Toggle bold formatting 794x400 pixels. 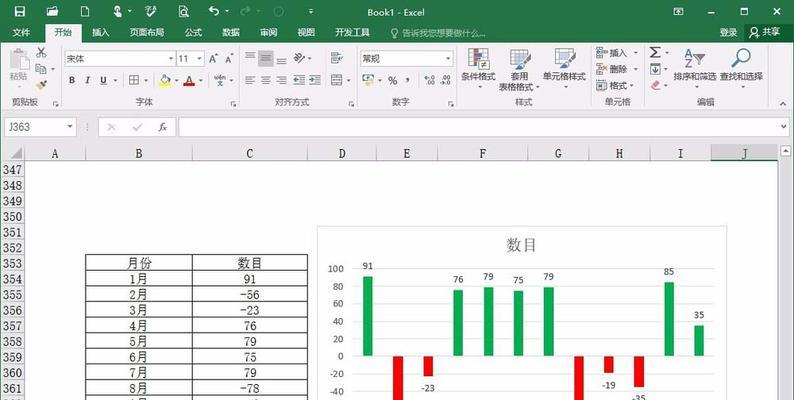click(72, 80)
